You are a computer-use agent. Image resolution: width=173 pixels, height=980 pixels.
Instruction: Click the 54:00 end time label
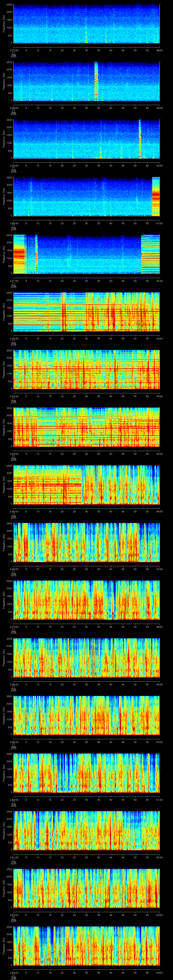[160, 973]
